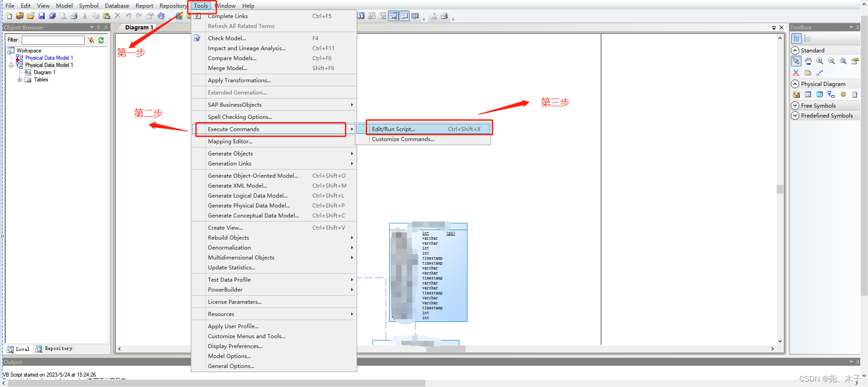Select Workspace root in Object Browser
This screenshot has width=868, height=387.
pos(29,51)
